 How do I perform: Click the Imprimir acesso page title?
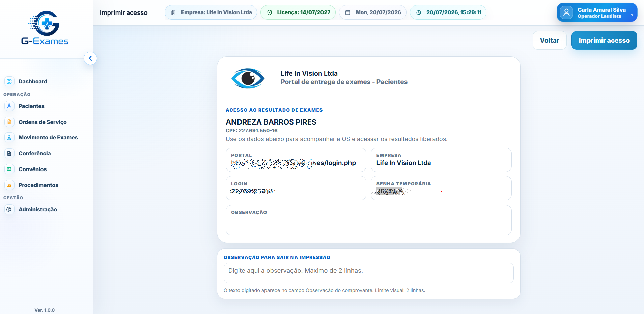coord(123,12)
